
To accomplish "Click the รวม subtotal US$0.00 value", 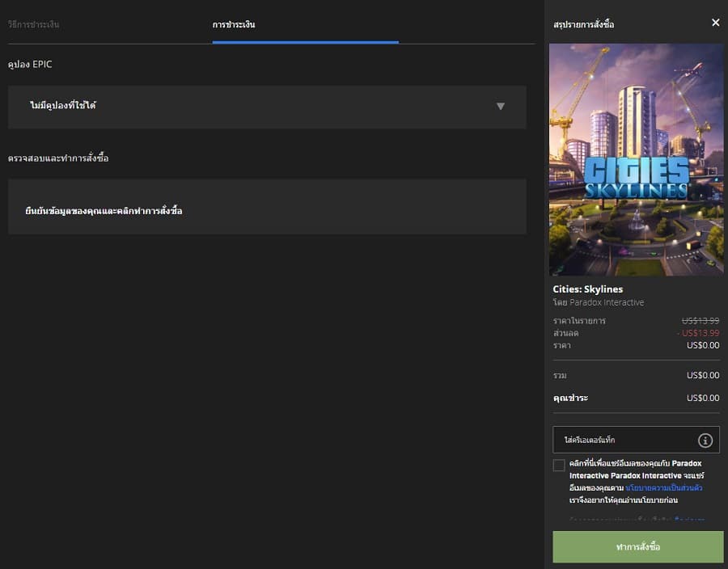I will (703, 375).
